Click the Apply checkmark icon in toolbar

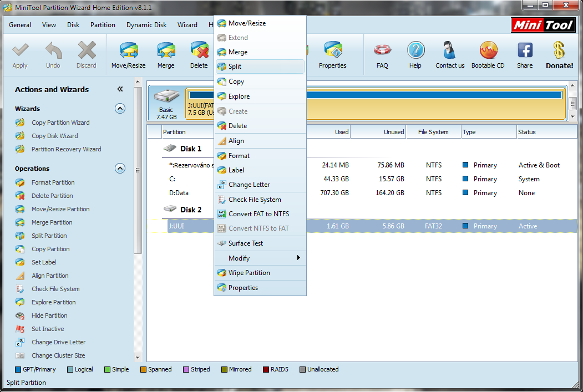click(20, 50)
